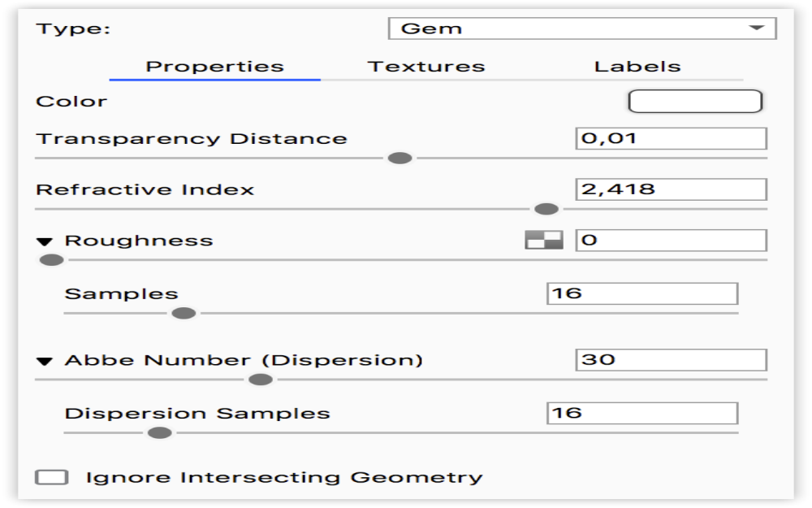Screen dimensions: 812x508
Task: Click the Roughness Samples slider handle
Action: [184, 313]
